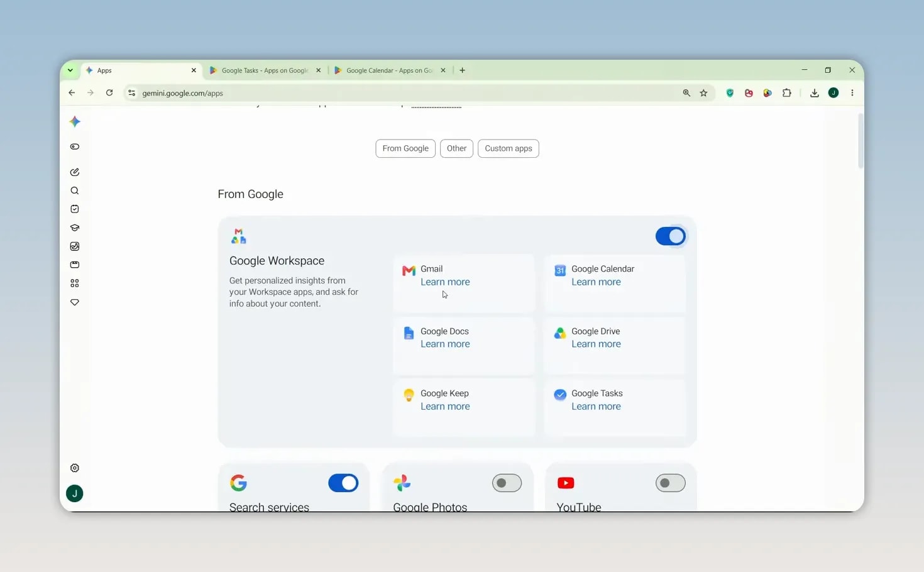Click the Google Workspace combined apps icon
Screen dimensions: 924x572
coord(238,236)
